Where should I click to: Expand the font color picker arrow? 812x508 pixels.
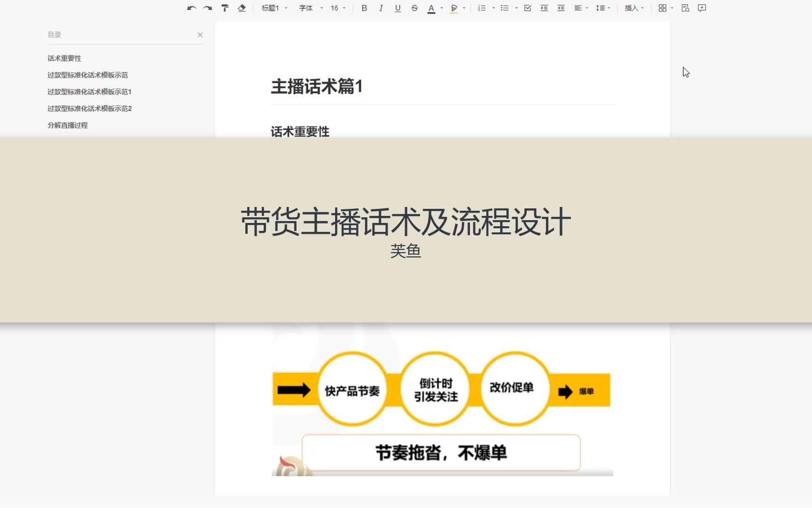(442, 8)
